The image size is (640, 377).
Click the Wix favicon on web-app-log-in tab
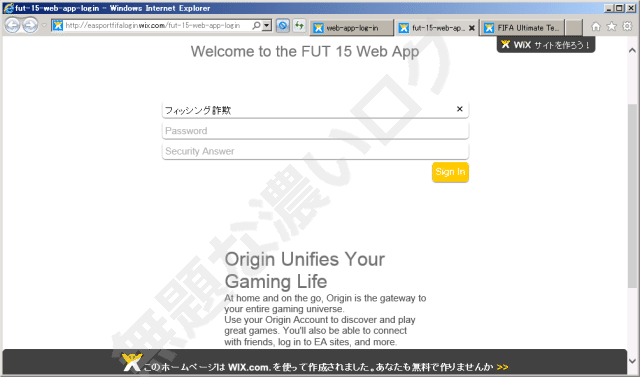pos(318,28)
